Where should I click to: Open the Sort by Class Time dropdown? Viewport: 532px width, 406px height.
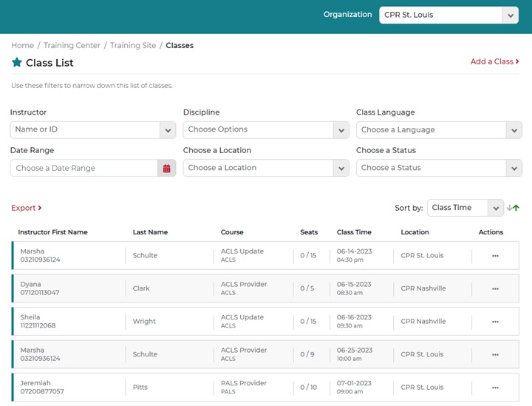(x=465, y=208)
